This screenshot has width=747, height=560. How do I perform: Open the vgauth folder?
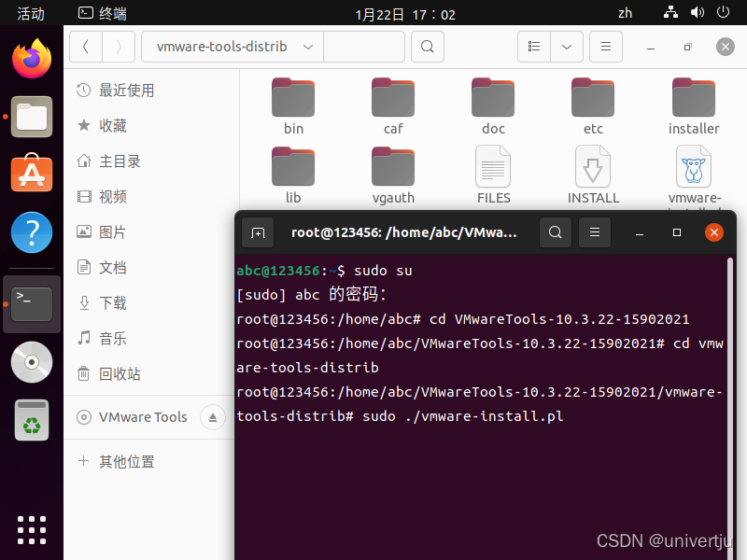tap(393, 175)
